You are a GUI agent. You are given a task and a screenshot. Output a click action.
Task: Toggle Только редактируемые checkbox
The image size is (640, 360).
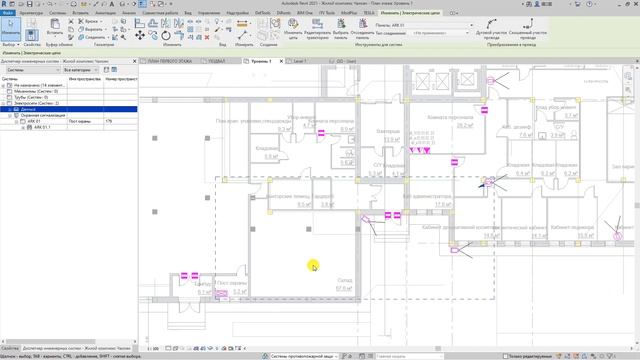point(505,356)
